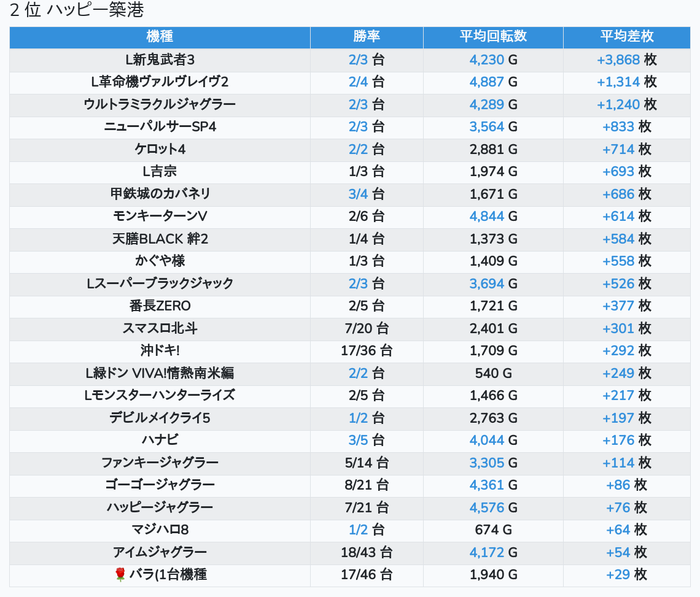Click the スマスロ北斗 machine name

tap(160, 329)
